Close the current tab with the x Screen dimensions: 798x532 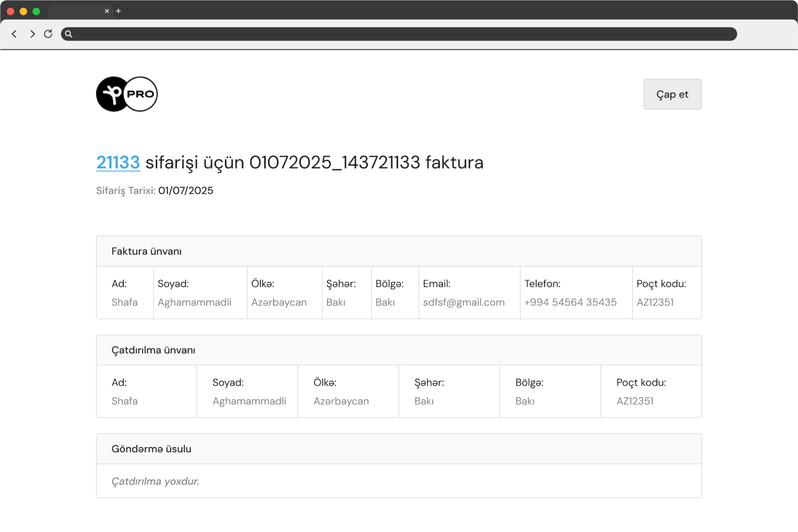coord(107,11)
